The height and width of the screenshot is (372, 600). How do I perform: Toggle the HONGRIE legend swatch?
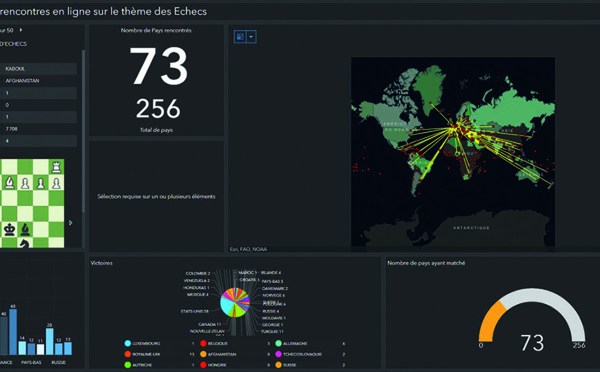(203, 365)
